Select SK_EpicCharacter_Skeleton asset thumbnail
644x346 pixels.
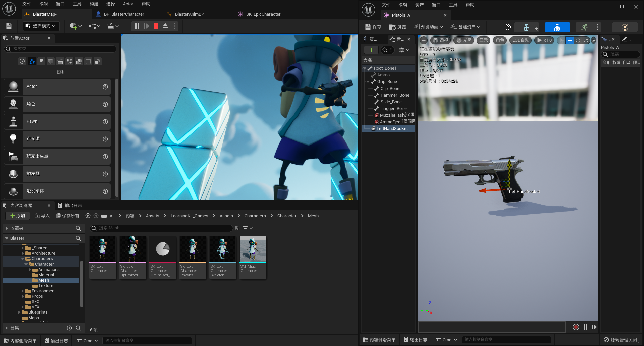(x=223, y=257)
